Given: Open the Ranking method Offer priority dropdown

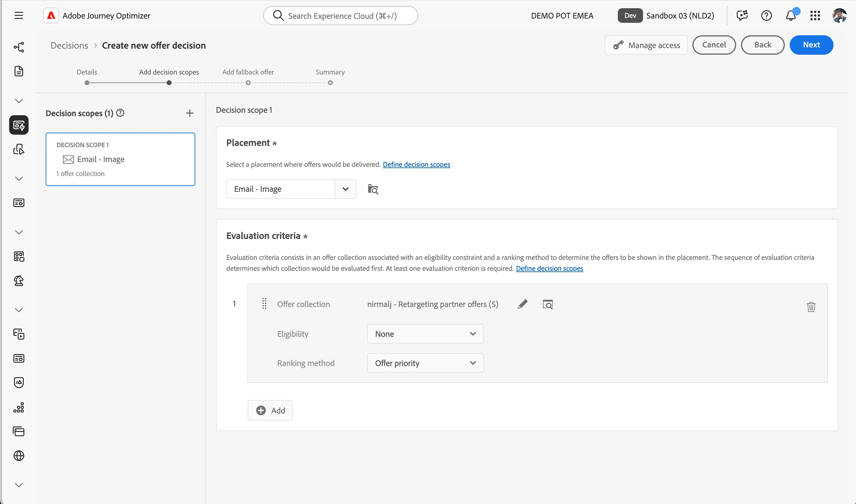Looking at the screenshot, I should pyautogui.click(x=425, y=363).
